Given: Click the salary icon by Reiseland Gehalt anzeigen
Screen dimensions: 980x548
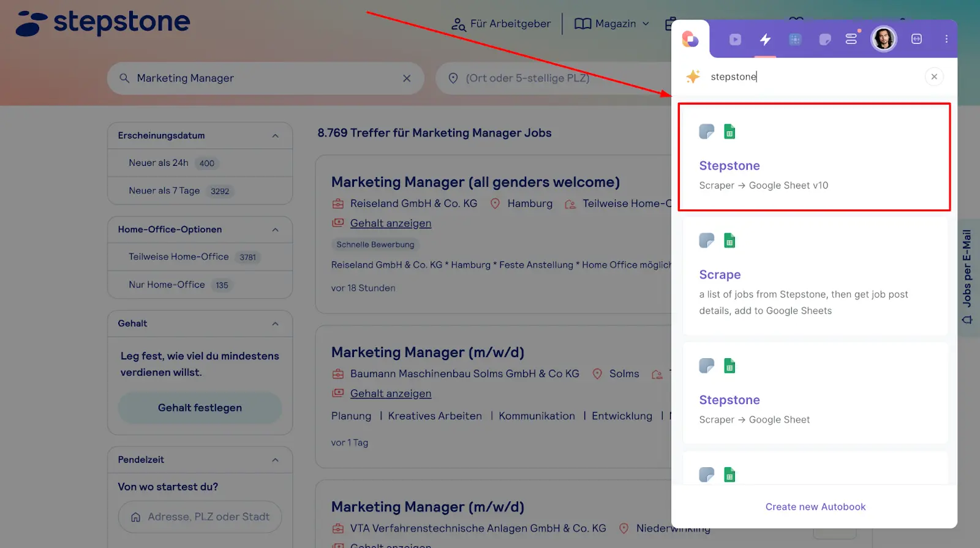Looking at the screenshot, I should (337, 223).
